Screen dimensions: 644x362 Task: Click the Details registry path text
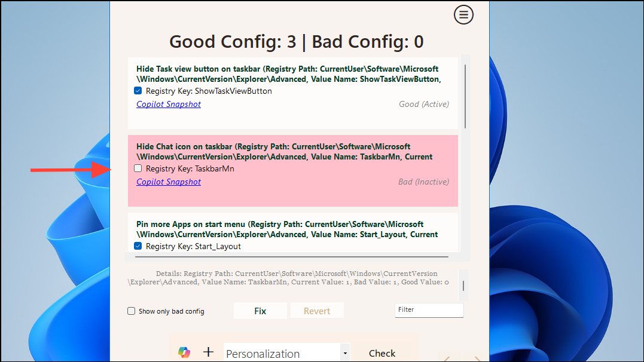289,278
